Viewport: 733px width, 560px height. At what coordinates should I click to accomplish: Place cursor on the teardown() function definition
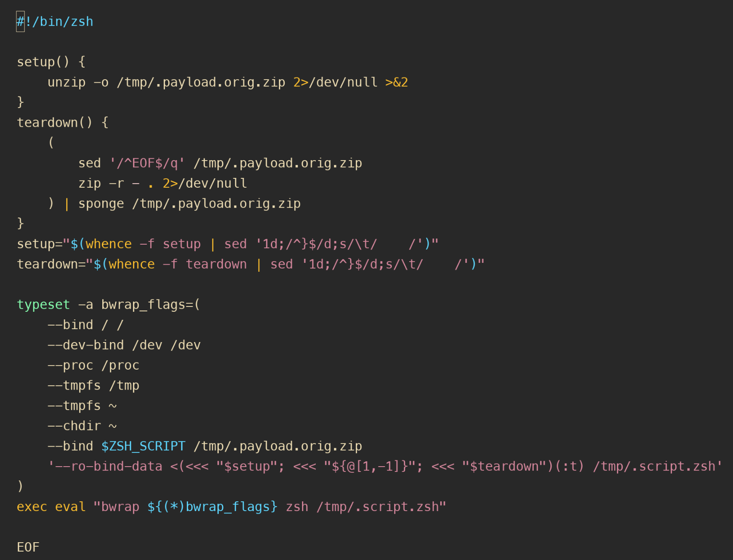(x=54, y=123)
